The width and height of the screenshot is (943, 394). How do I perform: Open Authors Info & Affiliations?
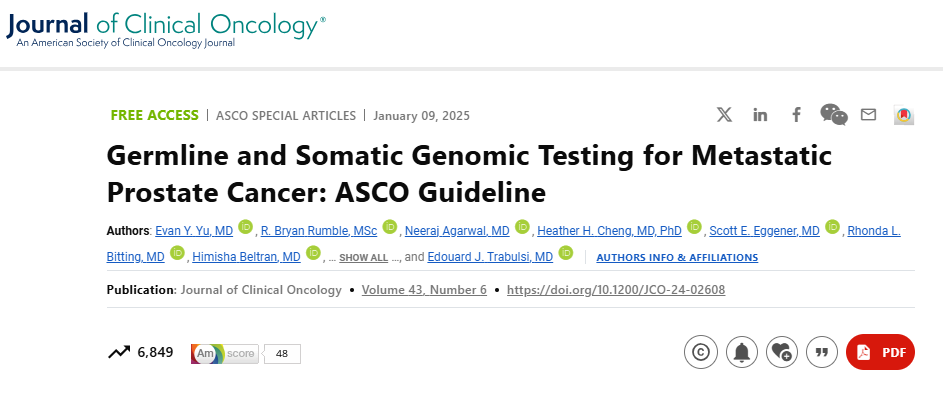pyautogui.click(x=677, y=257)
